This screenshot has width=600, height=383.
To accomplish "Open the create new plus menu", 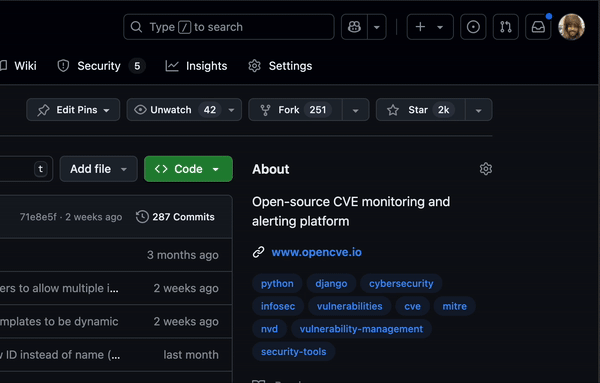I will (430, 27).
